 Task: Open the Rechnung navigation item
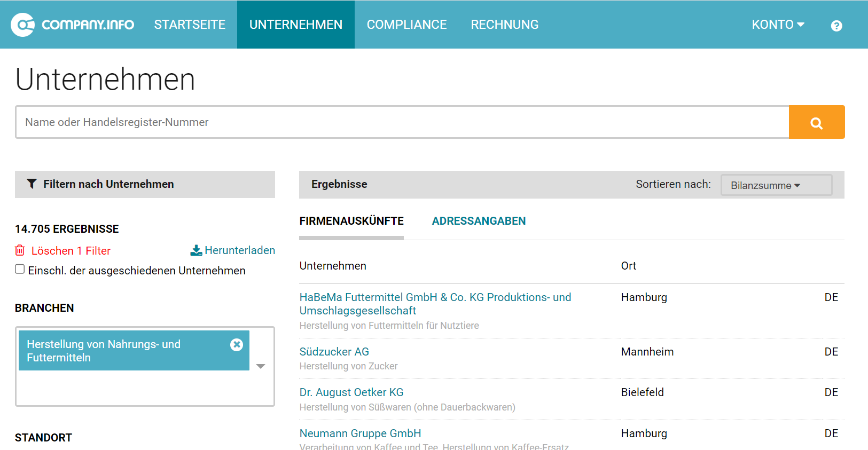coord(504,25)
